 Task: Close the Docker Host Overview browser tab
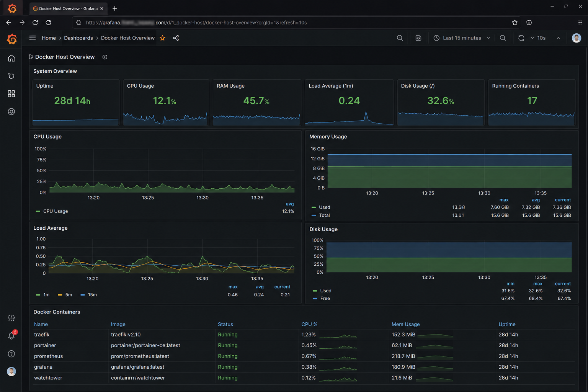click(102, 8)
